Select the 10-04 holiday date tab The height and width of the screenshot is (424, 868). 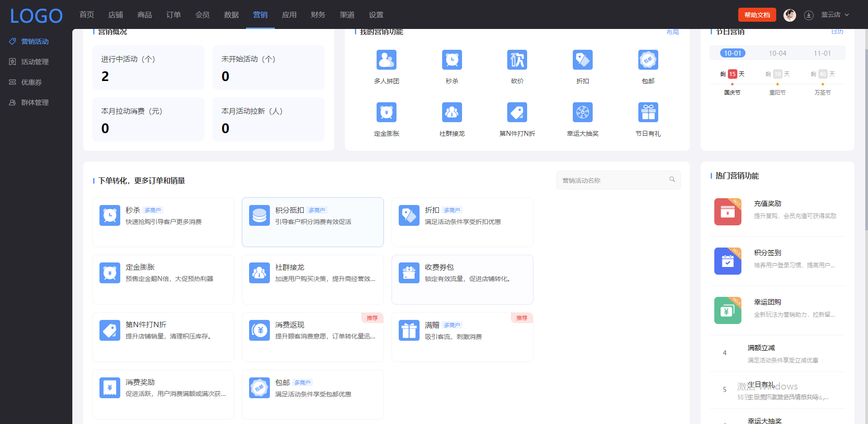(x=778, y=53)
